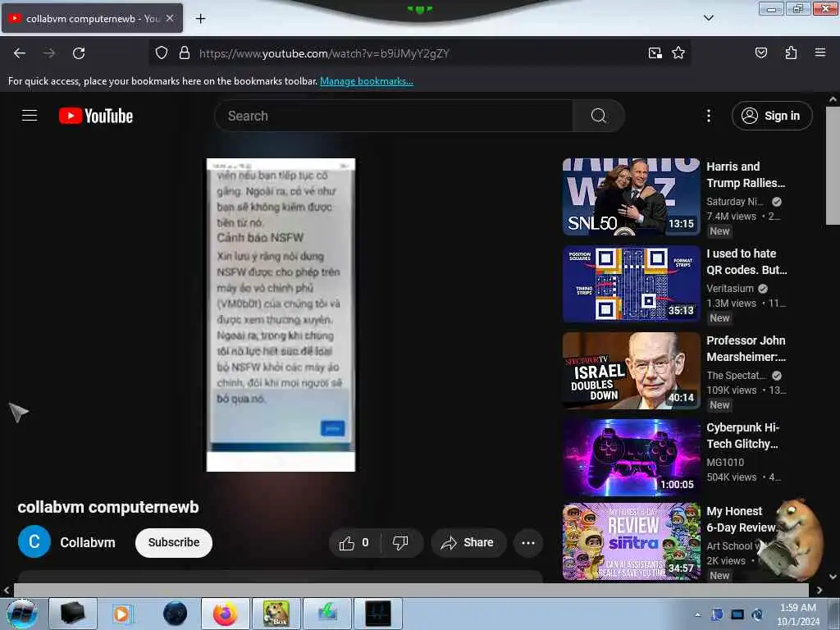This screenshot has width=840, height=630.
Task: Open the Cyberpunk controller thumbnail
Action: [632, 458]
